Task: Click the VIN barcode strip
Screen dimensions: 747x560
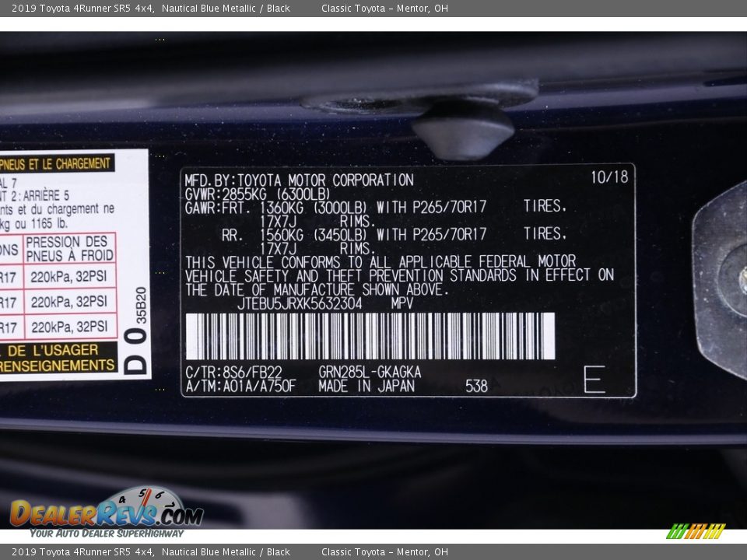Action: point(370,336)
